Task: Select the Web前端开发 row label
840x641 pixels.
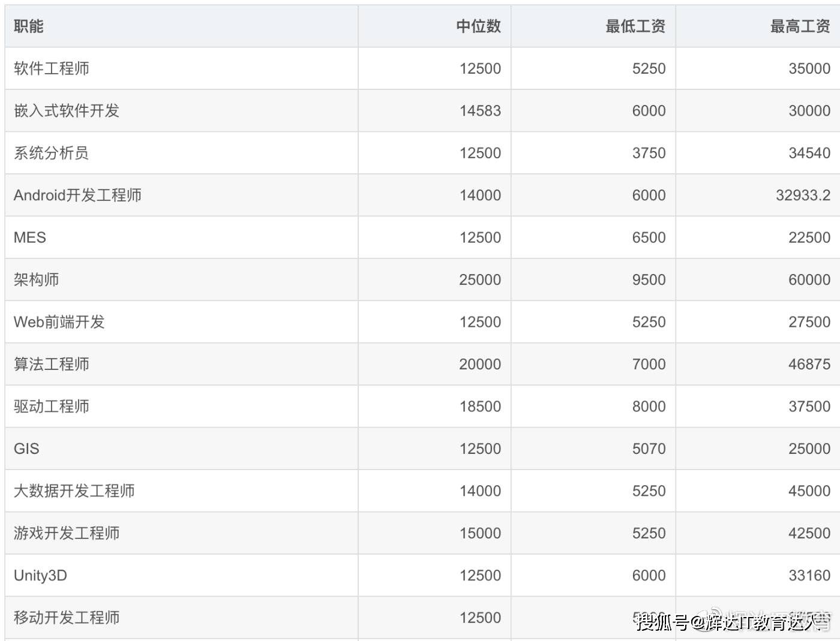Action: point(59,322)
